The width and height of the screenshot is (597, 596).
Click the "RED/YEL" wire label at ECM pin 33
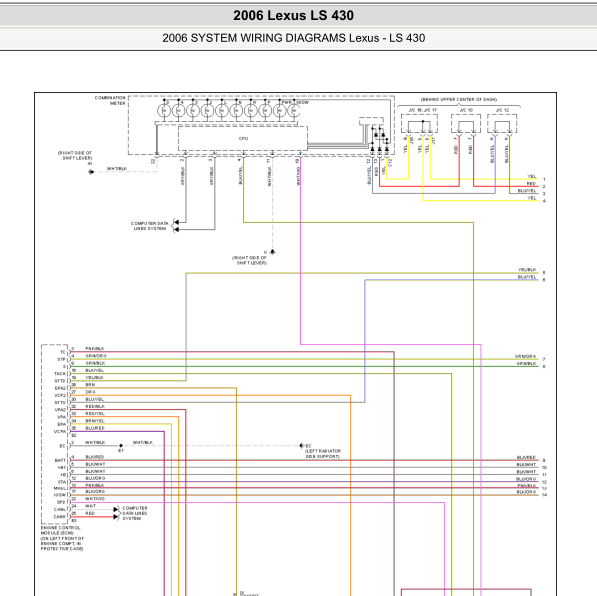coord(95,414)
